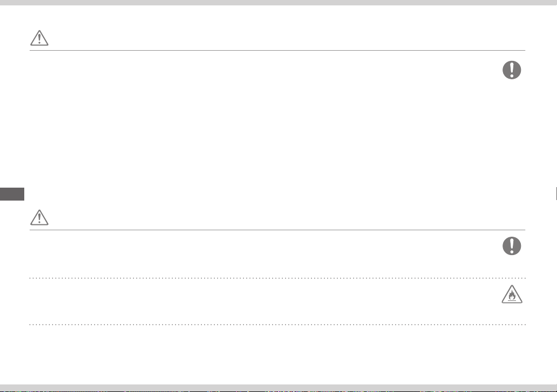Select the topmost exclamation circle icon

(x=512, y=70)
